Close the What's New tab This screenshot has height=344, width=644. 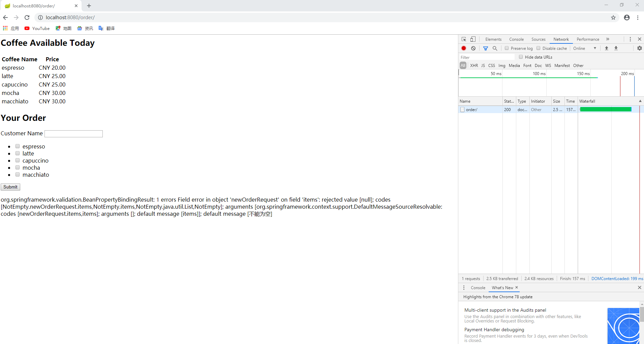click(x=517, y=287)
